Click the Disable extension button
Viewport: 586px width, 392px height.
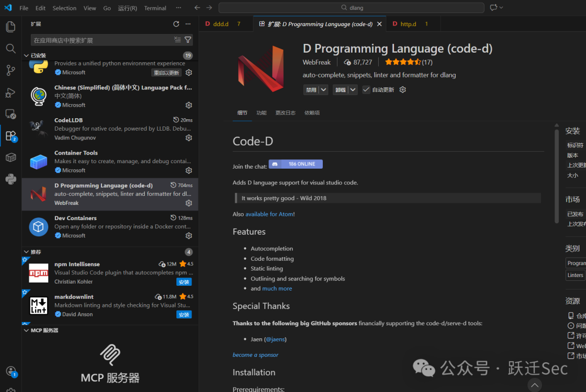(x=311, y=89)
